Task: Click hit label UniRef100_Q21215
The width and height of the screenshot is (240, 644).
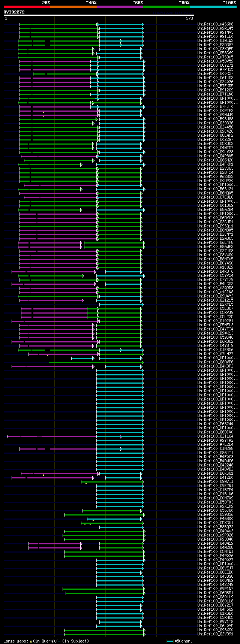Action: pyautogui.click(x=215, y=300)
